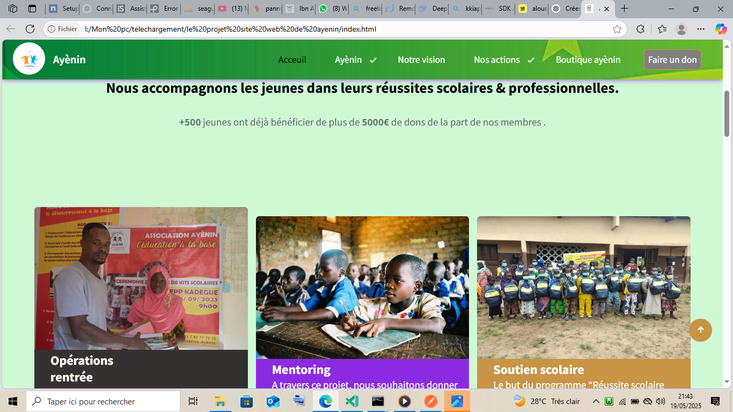Open Edge settings and more menu
This screenshot has height=412, width=733.
700,29
